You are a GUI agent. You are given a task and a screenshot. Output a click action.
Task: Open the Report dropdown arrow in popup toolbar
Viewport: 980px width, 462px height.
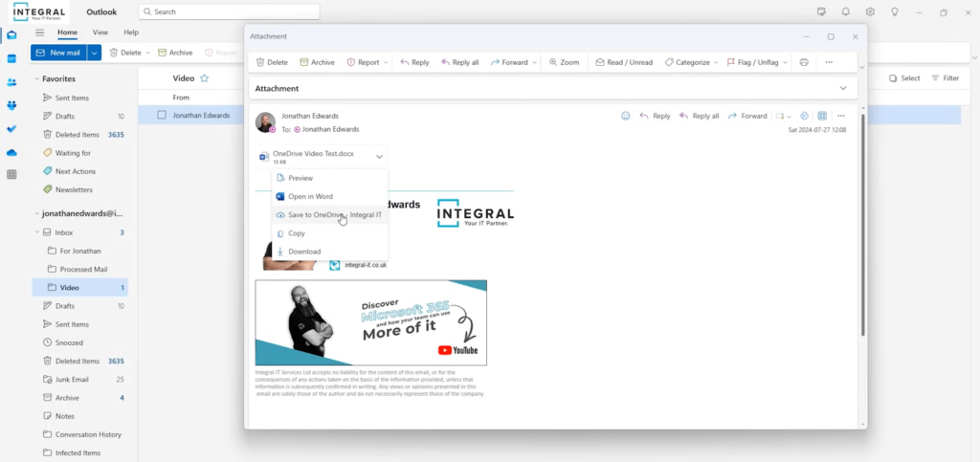pos(386,62)
